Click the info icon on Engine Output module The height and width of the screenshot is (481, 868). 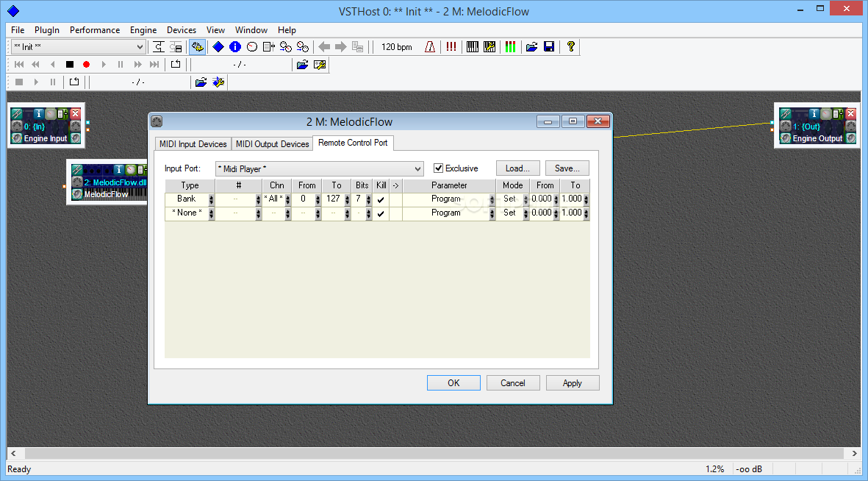813,113
